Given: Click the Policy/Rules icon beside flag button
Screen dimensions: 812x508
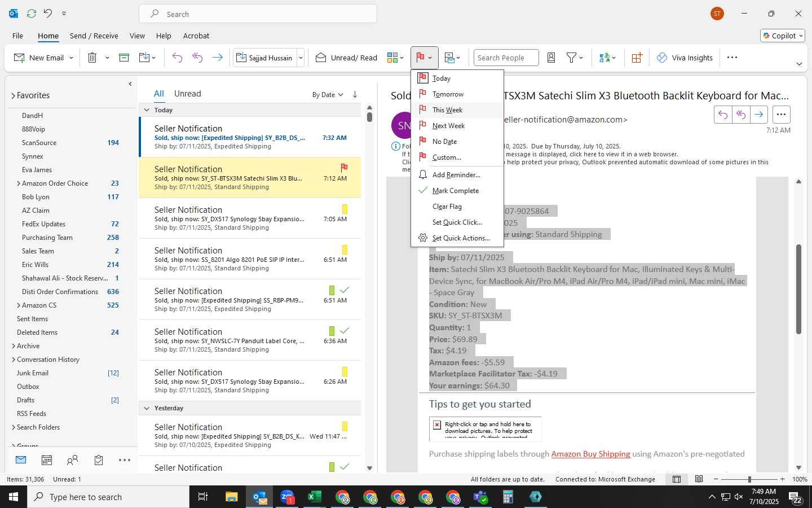Looking at the screenshot, I should (449, 58).
